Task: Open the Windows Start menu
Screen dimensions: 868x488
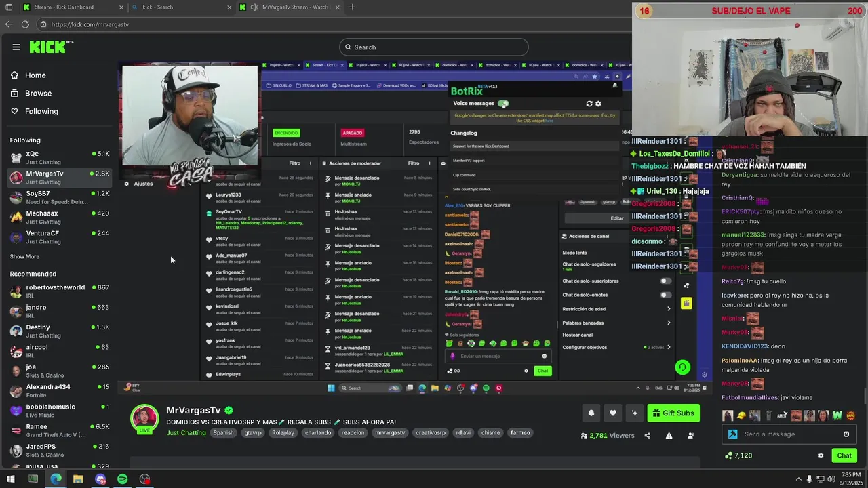Action: coord(11,479)
